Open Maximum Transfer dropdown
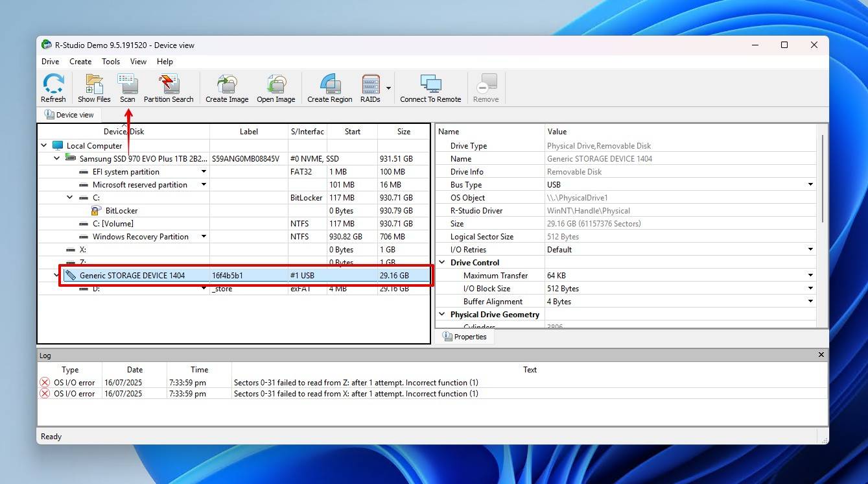 [810, 275]
